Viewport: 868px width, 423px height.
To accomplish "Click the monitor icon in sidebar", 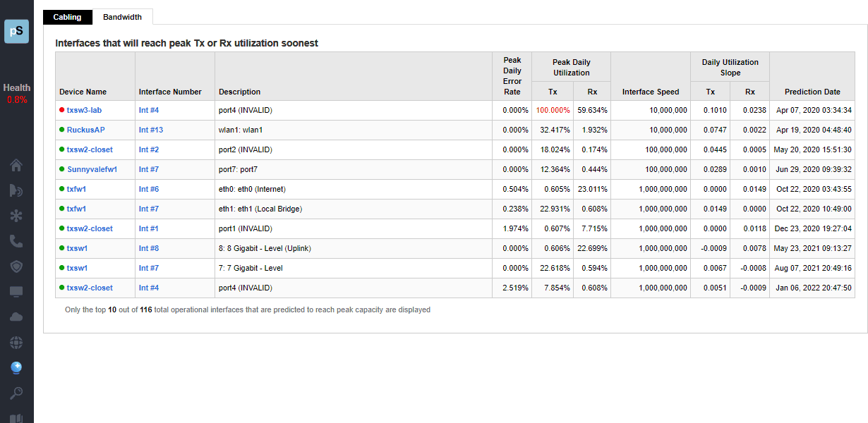I will click(16, 292).
